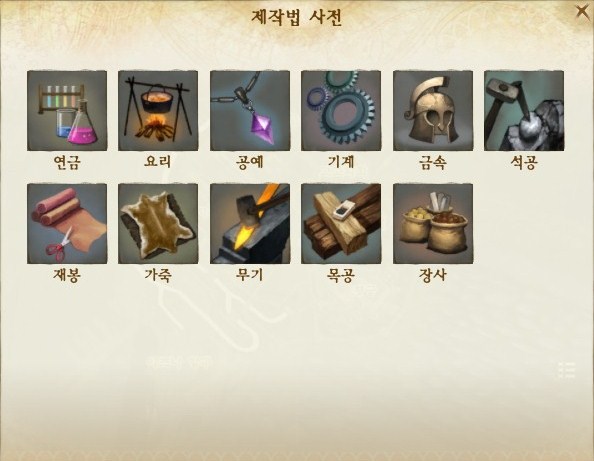Select the 목공 wooden planks icon

point(341,224)
